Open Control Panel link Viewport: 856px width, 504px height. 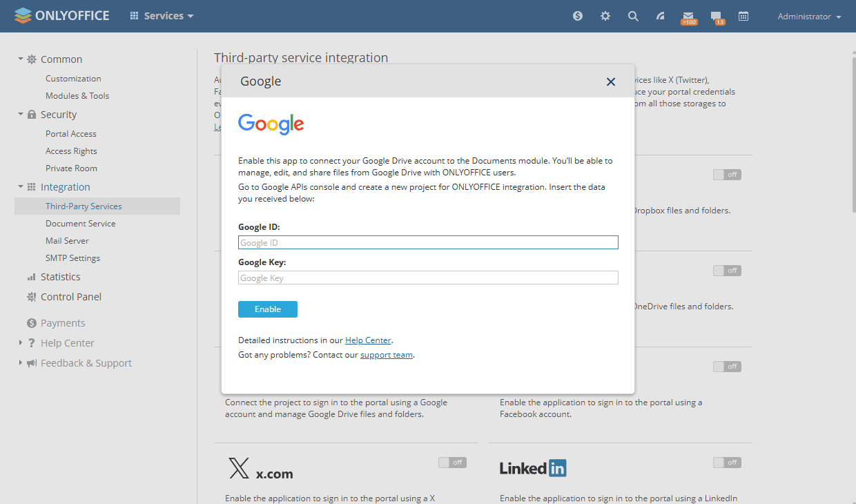[x=71, y=297]
